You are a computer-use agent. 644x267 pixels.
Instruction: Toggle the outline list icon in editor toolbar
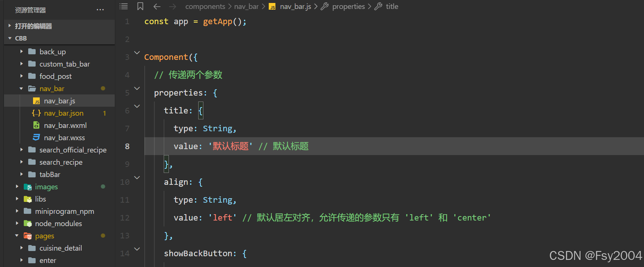(124, 6)
